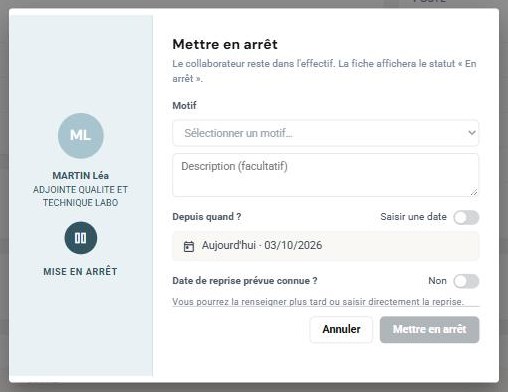Click the 'Mettre en arrêt' confirm button
Screen dimensions: 508x392
(429, 329)
